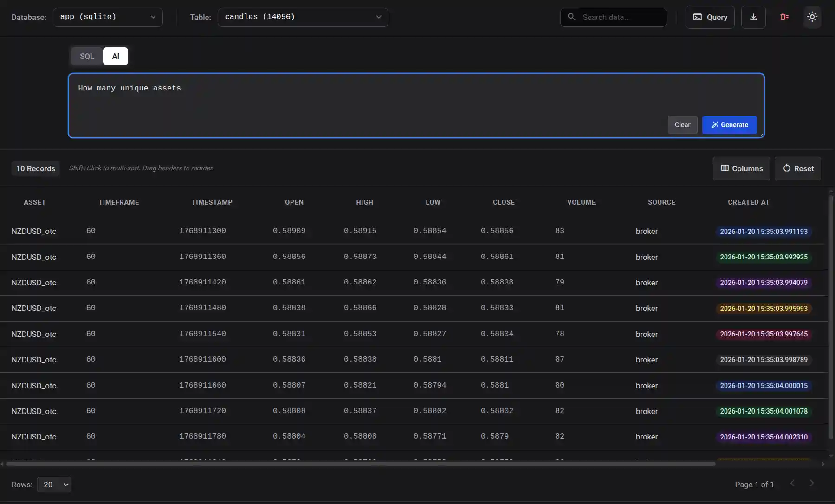Click the red delete table icon
The width and height of the screenshot is (835, 504).
(x=784, y=17)
